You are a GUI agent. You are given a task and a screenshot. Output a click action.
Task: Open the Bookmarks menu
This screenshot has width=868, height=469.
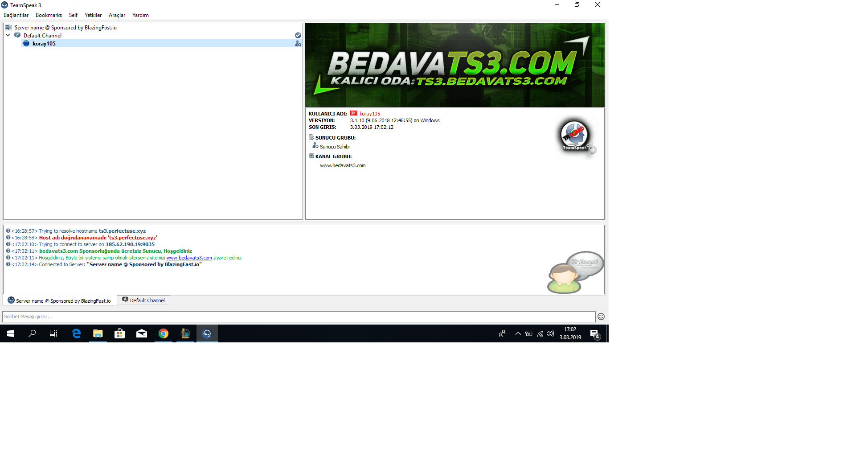pos(49,15)
